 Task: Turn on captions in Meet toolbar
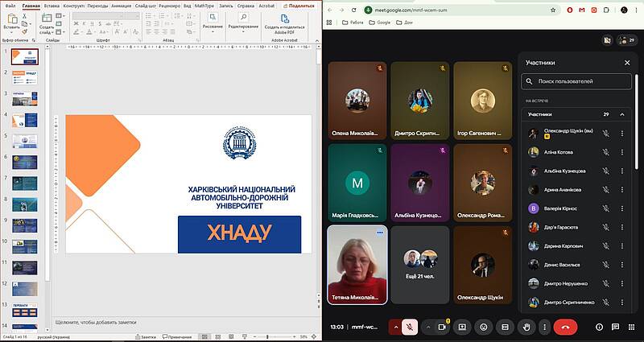tap(505, 327)
